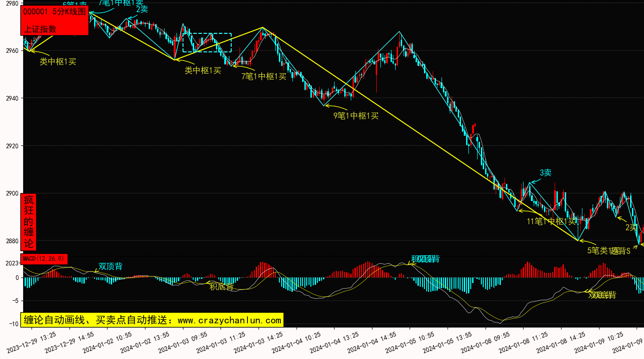Select the "2024-01-08 14:25" time axis label
The image size is (644, 359).
point(562,343)
